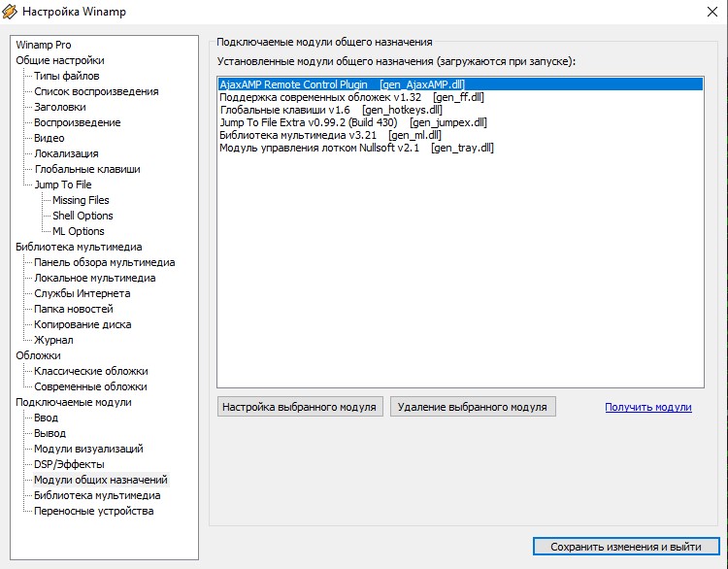Screen dimensions: 728x569
Task: Select Библиотека мультимедиа v3.21 gen_ml.dll row
Action: (x=460, y=135)
